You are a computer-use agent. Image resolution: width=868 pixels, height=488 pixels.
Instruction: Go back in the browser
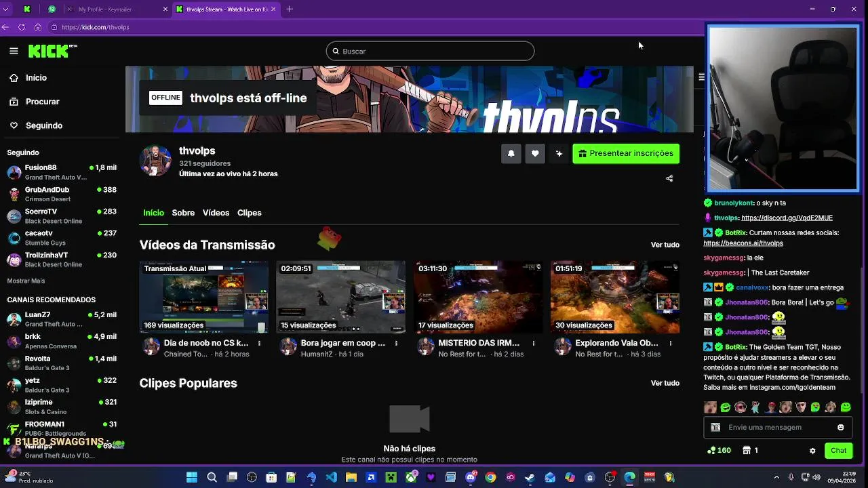pyautogui.click(x=5, y=27)
